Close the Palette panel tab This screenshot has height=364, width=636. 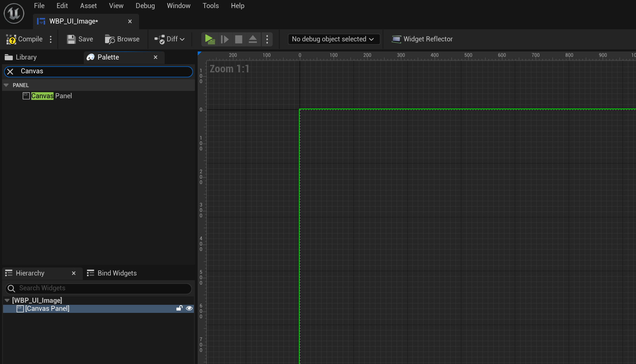coord(156,57)
